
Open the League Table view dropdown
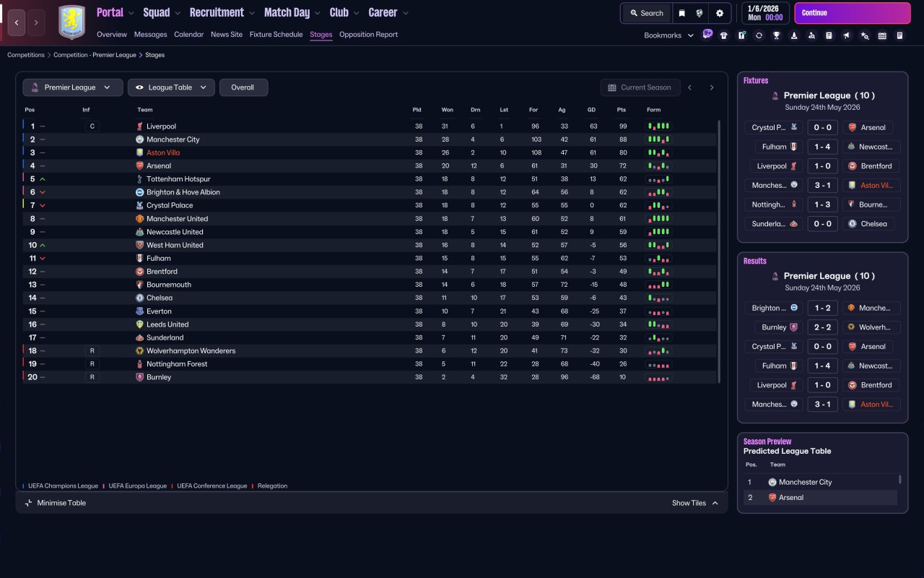click(171, 87)
